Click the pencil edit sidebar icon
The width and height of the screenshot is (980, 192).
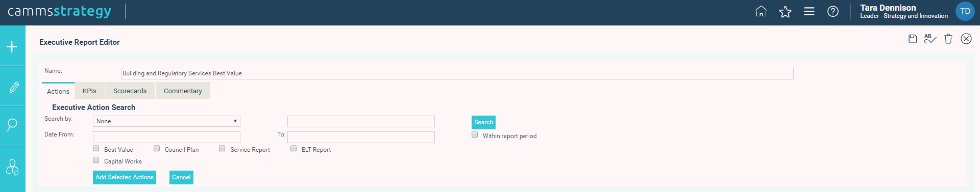[x=14, y=87]
